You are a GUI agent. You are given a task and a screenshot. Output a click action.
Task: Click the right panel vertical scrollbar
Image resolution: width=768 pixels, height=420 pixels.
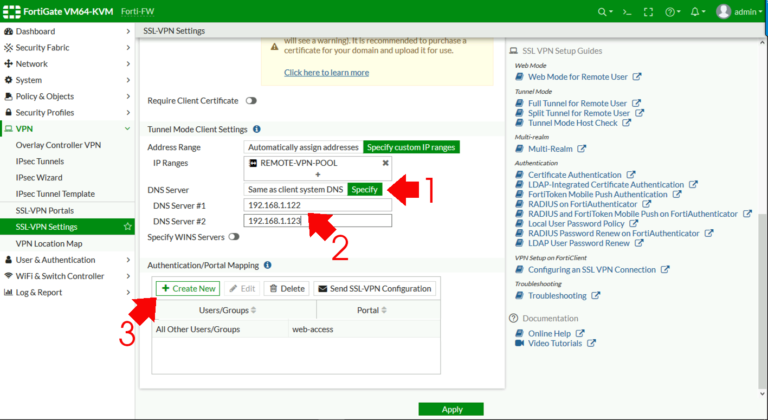(762, 299)
